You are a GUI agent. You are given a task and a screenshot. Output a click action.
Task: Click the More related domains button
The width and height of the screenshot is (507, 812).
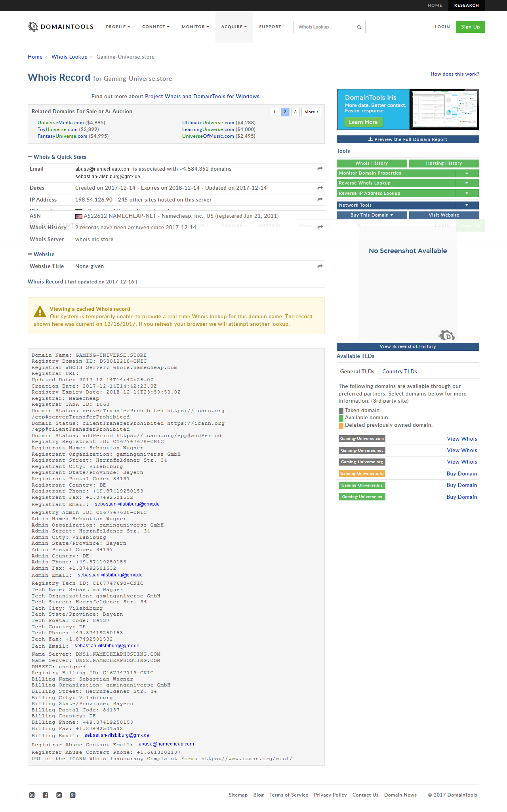pos(311,112)
